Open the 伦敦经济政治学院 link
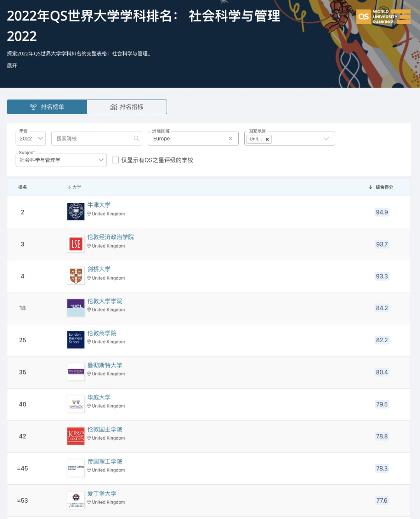The height and width of the screenshot is (519, 420). (x=110, y=237)
